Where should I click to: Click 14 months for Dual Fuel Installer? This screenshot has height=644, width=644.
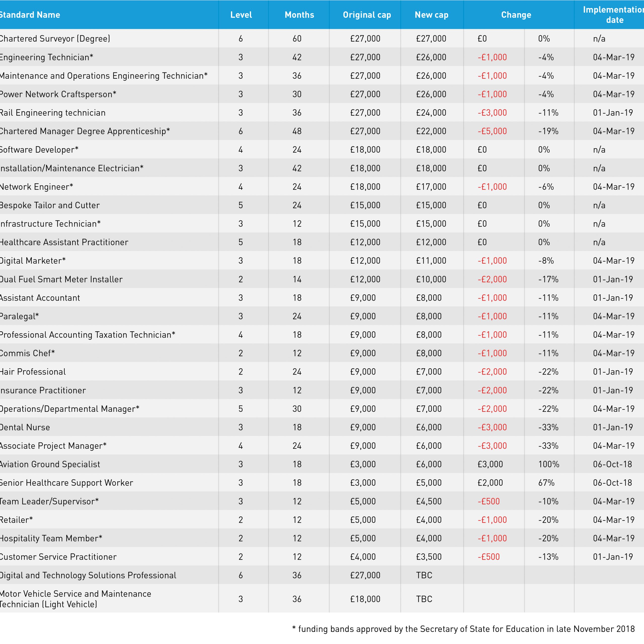point(297,279)
